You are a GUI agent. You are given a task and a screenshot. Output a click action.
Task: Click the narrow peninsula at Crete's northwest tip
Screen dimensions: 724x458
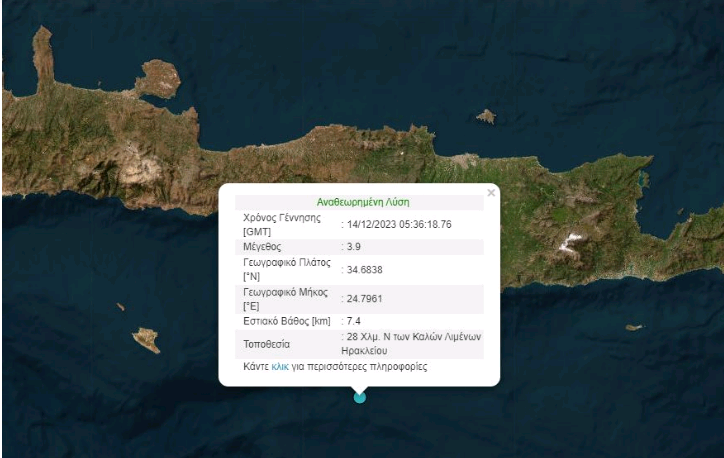(42, 55)
